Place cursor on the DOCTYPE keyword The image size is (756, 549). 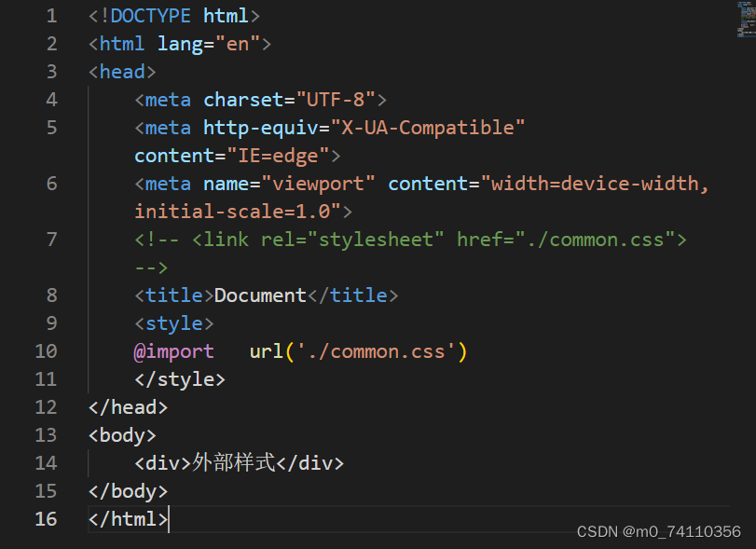coord(150,16)
